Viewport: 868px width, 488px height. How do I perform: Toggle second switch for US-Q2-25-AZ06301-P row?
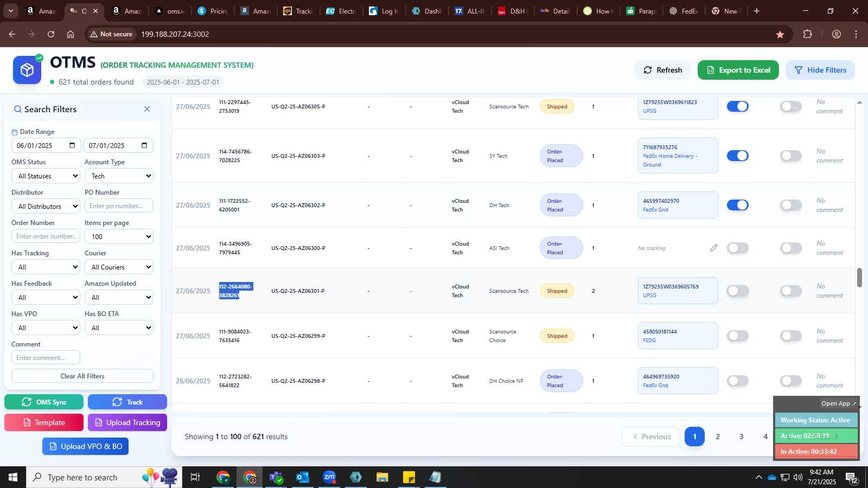click(790, 291)
